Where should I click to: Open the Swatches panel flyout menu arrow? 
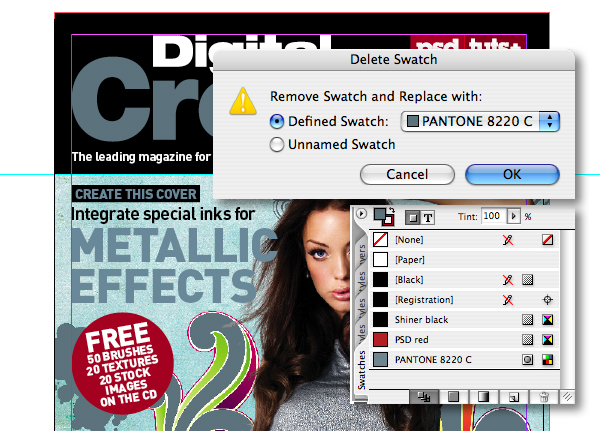tap(361, 214)
